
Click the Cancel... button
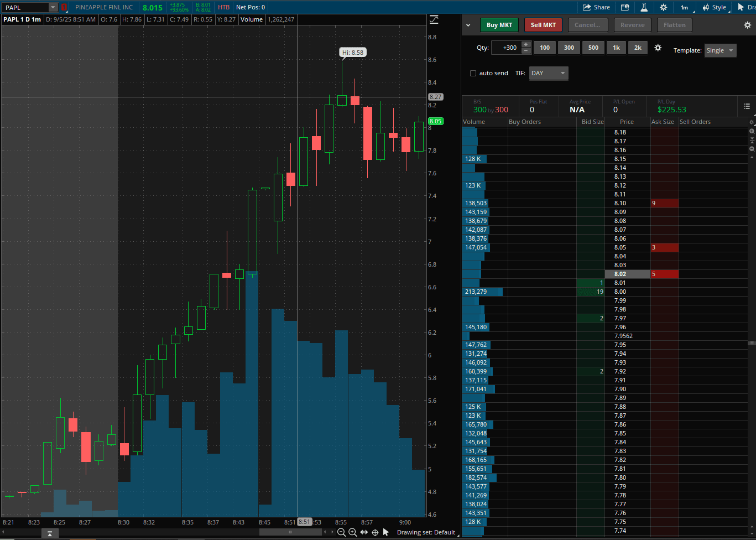[587, 25]
